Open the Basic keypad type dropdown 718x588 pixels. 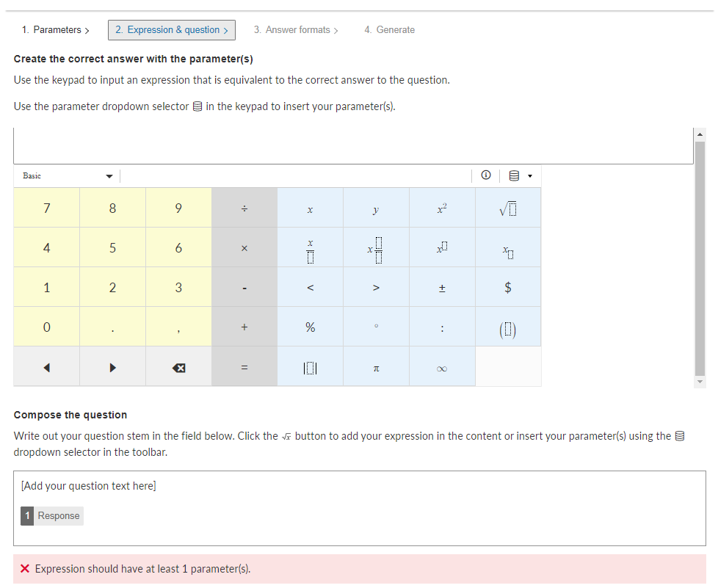66,175
